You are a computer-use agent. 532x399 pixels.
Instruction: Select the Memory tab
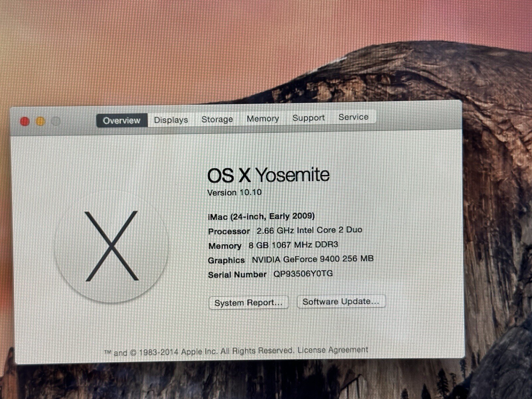click(x=263, y=118)
